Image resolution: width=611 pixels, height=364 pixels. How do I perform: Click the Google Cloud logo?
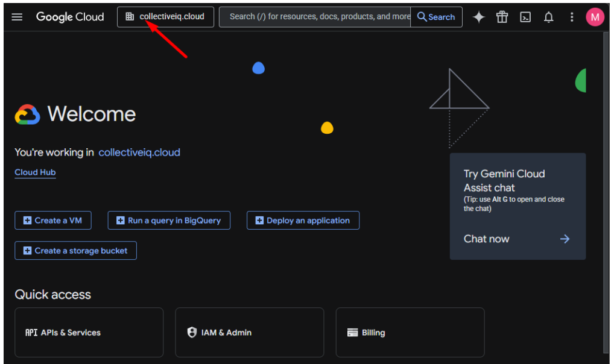click(70, 17)
